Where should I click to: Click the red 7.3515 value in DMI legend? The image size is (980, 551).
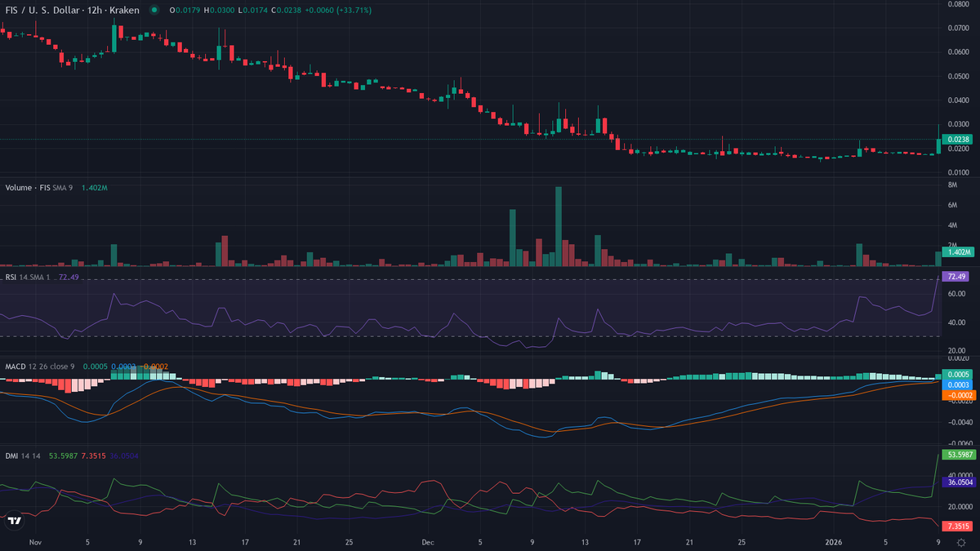93,456
